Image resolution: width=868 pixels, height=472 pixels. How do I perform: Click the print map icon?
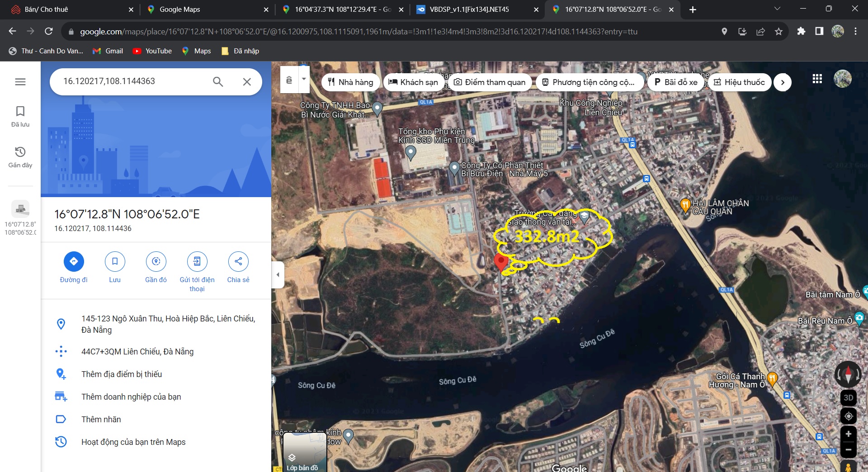pyautogui.click(x=289, y=80)
